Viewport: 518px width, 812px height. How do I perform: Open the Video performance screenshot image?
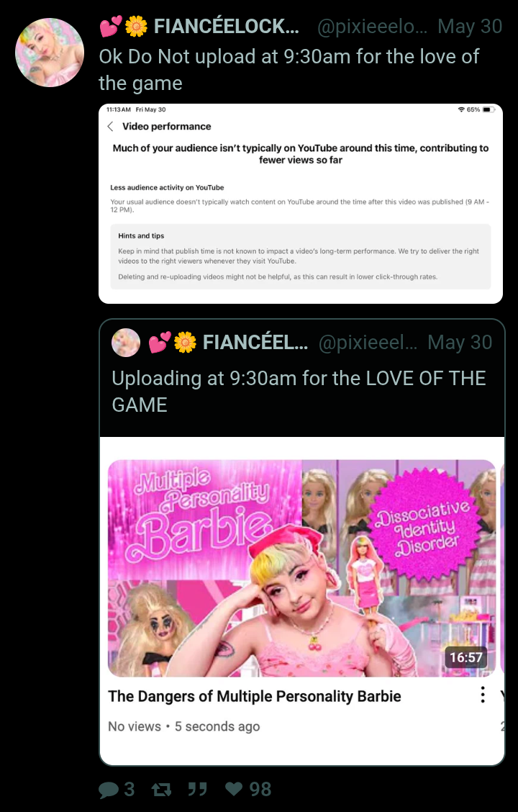click(301, 204)
